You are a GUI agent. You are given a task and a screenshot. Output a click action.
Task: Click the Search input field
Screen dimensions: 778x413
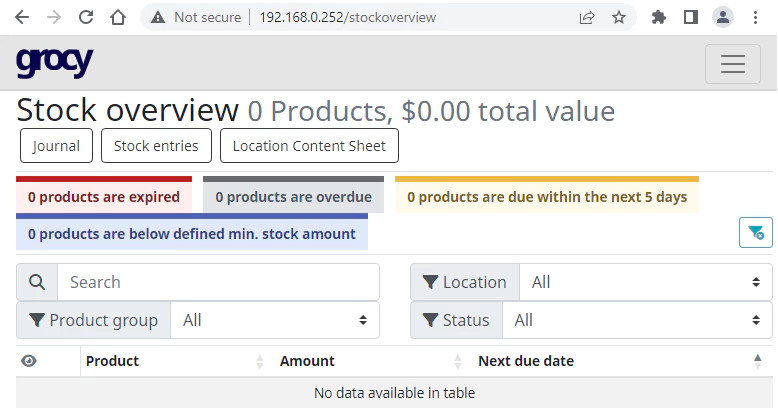tap(218, 282)
